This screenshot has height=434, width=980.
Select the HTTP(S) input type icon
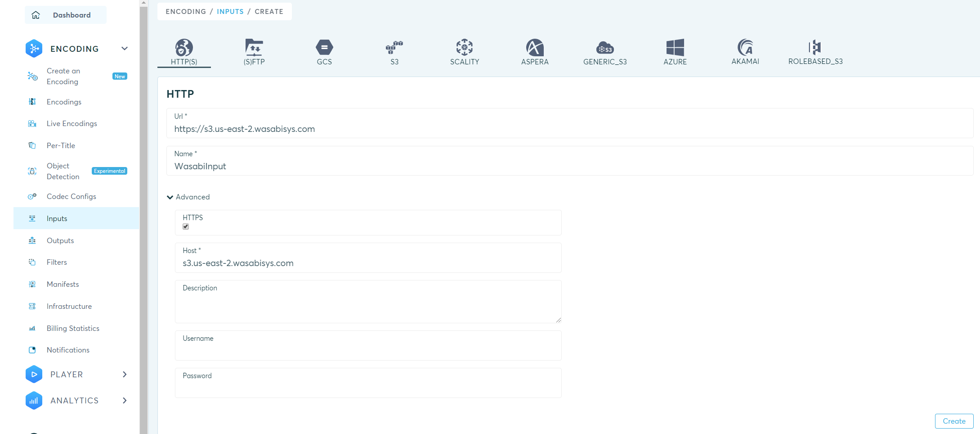[x=184, y=47]
